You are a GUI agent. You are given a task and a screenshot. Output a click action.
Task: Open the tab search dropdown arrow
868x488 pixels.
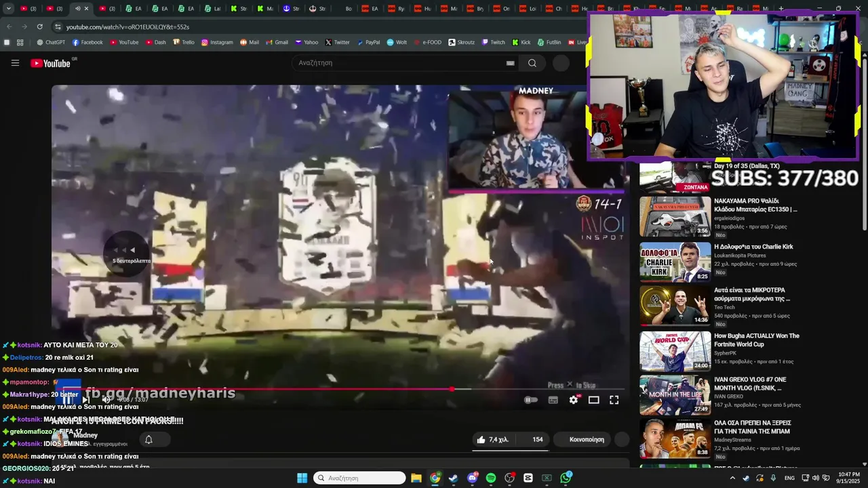(x=8, y=9)
